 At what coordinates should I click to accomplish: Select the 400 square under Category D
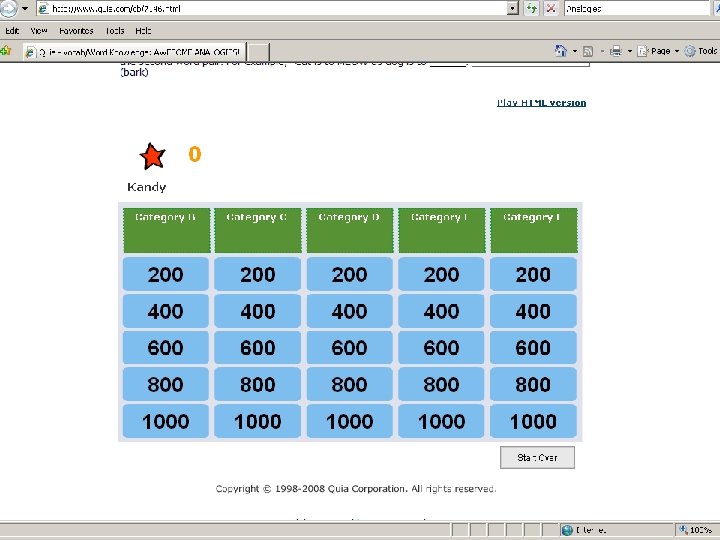coord(349,311)
